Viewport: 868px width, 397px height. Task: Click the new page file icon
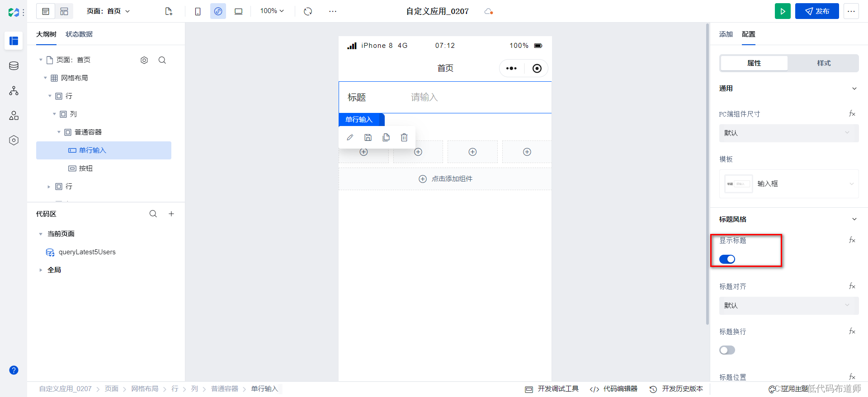coord(169,11)
